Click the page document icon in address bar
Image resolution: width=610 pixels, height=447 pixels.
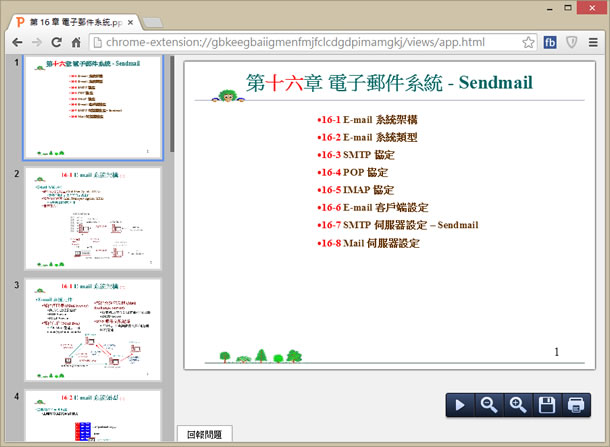(98, 42)
